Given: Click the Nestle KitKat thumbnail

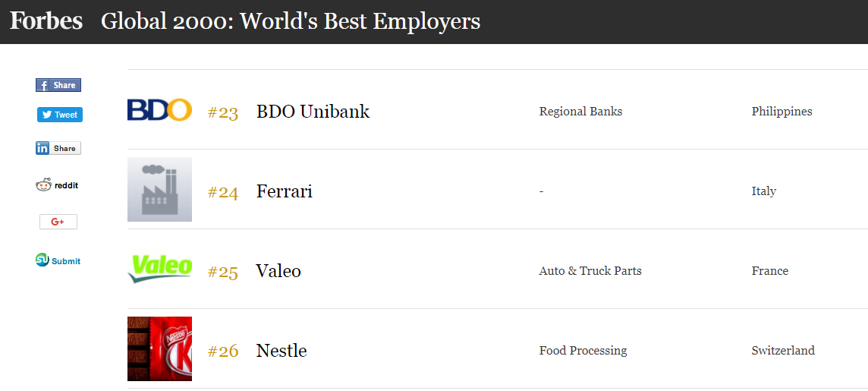Looking at the screenshot, I should [159, 349].
